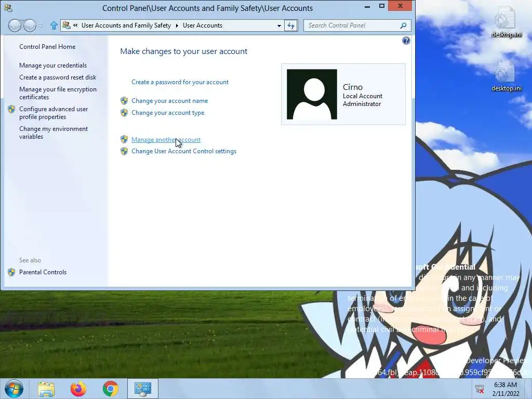Viewport: 532px width, 399px height.
Task: Click the Control Panel taskbar button
Action: click(142, 389)
